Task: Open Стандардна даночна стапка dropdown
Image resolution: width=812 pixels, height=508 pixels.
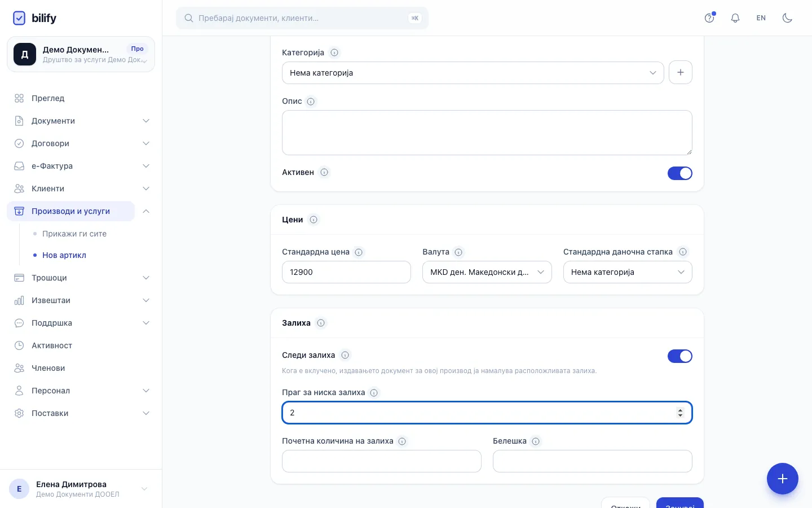Action: [628, 272]
